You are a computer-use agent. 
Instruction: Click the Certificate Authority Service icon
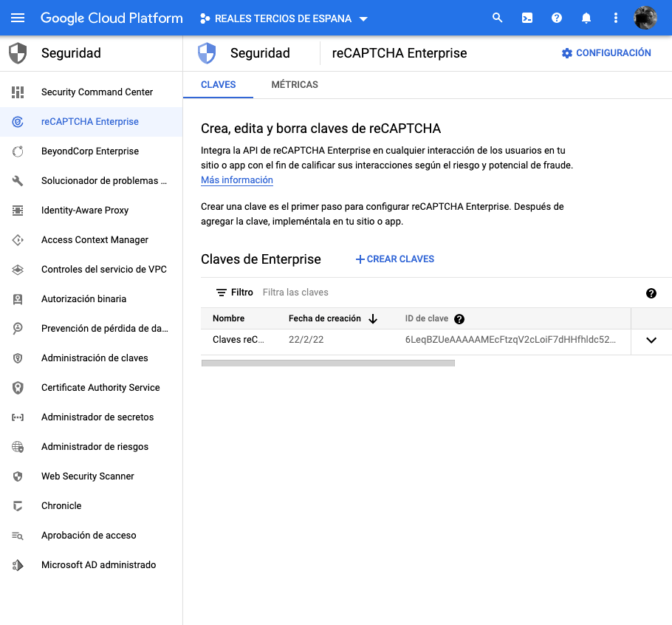point(18,388)
